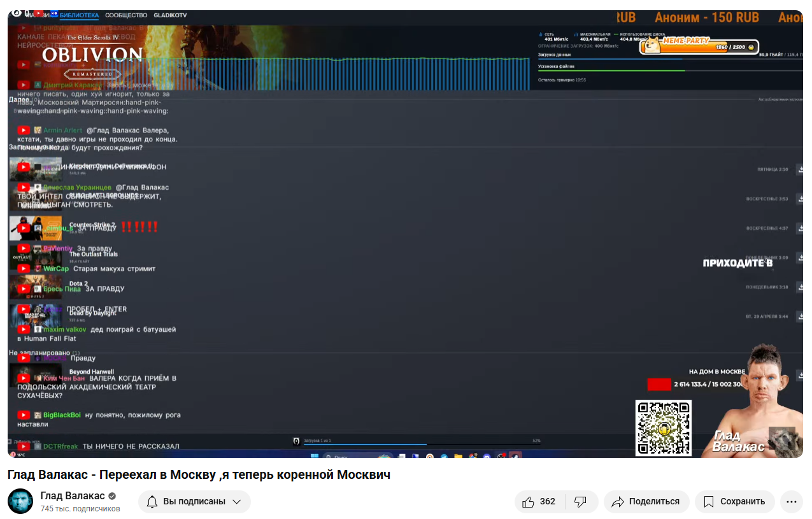Viewport: 812px width, 519px height.
Task: Click the 745 тыс. подписчиков subscriber count
Action: point(80,509)
